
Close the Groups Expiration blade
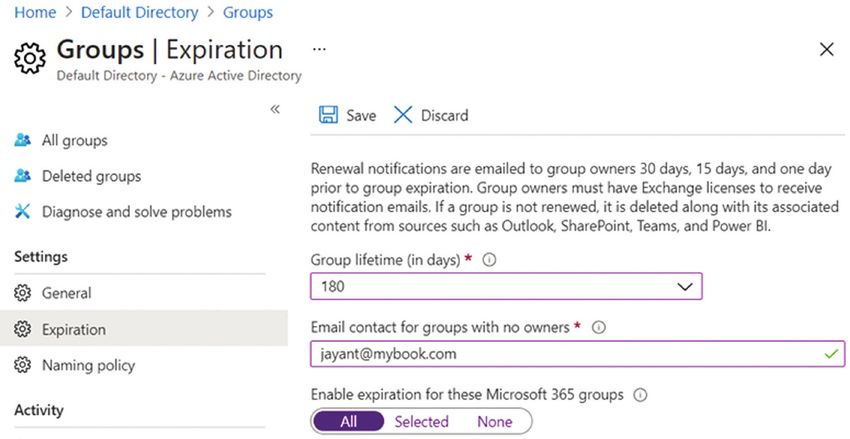click(x=827, y=49)
